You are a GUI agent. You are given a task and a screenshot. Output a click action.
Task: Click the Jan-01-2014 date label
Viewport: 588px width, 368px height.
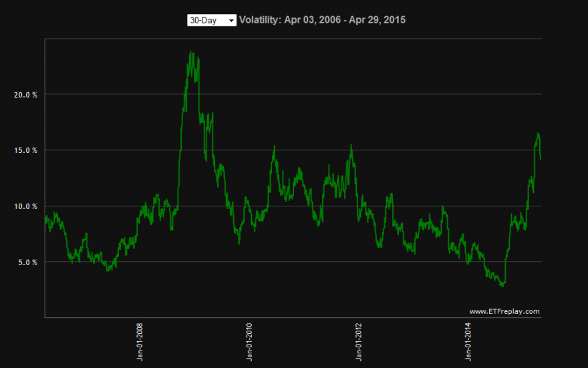[x=468, y=342]
